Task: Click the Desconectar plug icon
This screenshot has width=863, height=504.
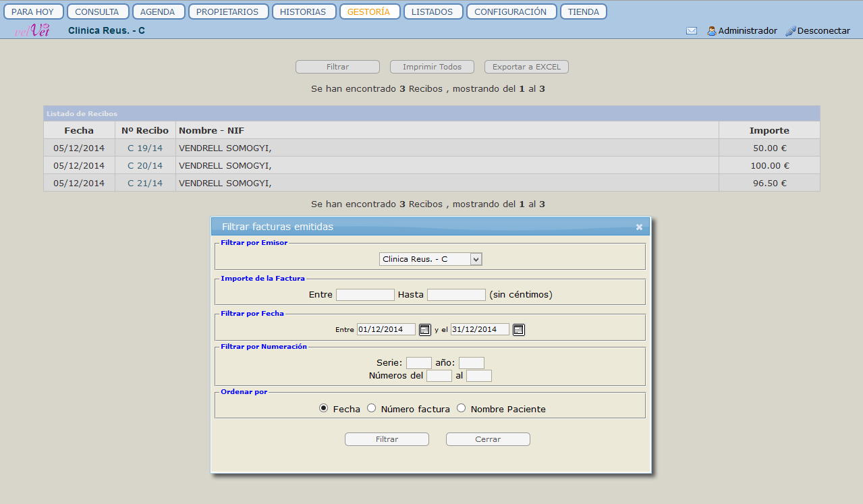Action: 791,31
